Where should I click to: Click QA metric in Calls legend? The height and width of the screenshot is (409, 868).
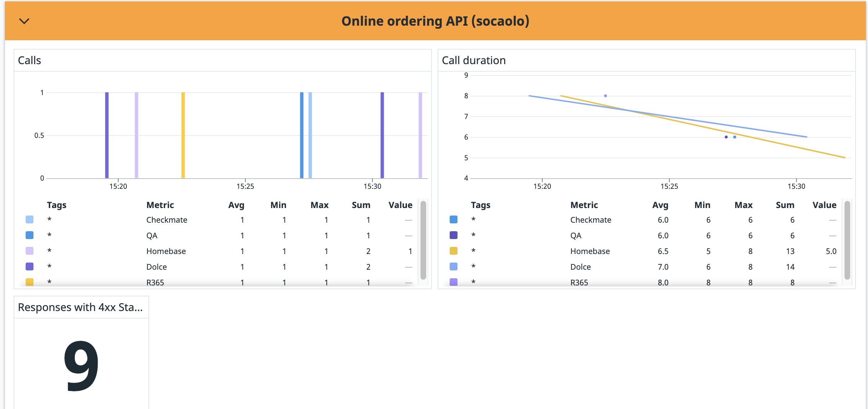coord(152,235)
